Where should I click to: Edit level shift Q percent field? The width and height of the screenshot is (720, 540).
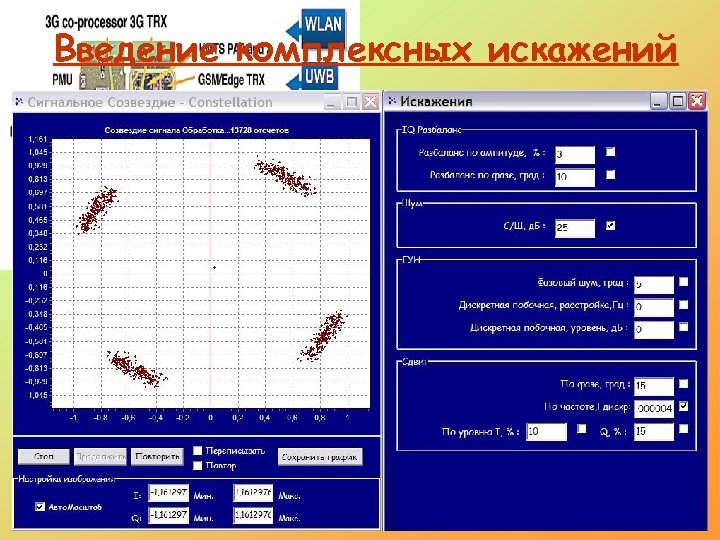point(654,432)
